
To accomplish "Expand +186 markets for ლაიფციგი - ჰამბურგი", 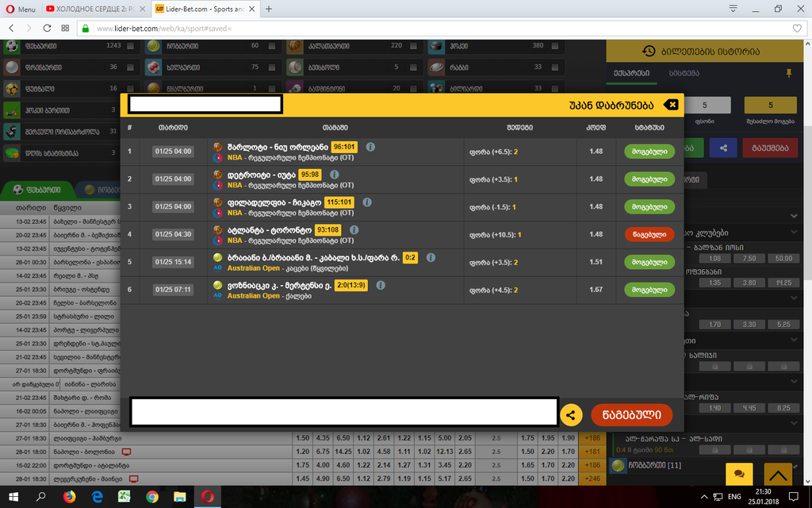I will [x=592, y=438].
